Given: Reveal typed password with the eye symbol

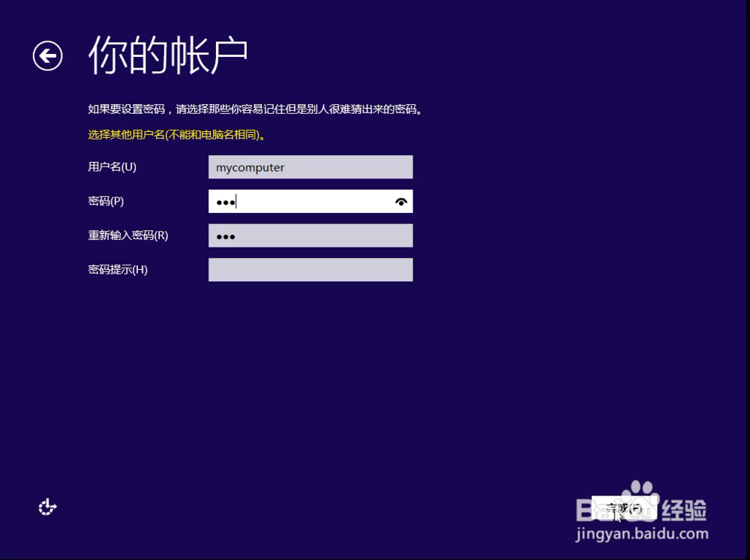Looking at the screenshot, I should point(402,201).
